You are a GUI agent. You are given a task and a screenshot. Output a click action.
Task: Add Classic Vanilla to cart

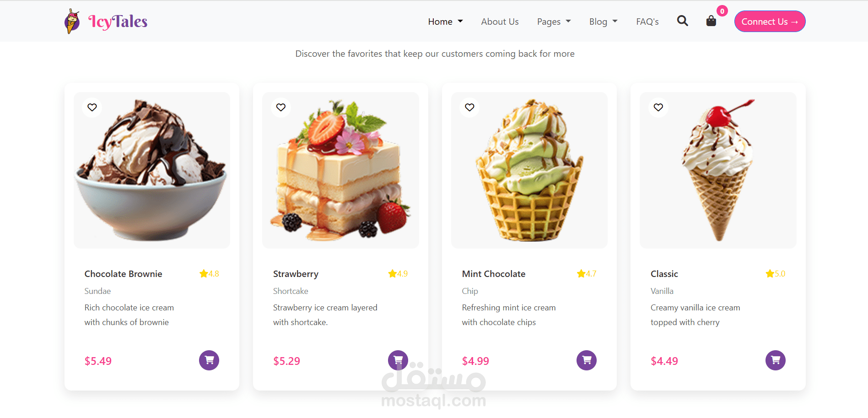pyautogui.click(x=776, y=360)
